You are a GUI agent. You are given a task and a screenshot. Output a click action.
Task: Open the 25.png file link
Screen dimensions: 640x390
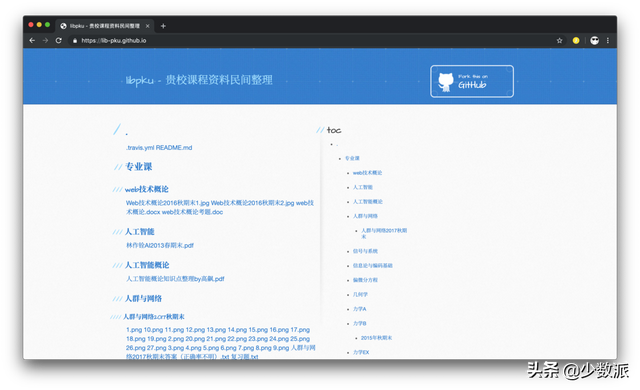(300, 339)
